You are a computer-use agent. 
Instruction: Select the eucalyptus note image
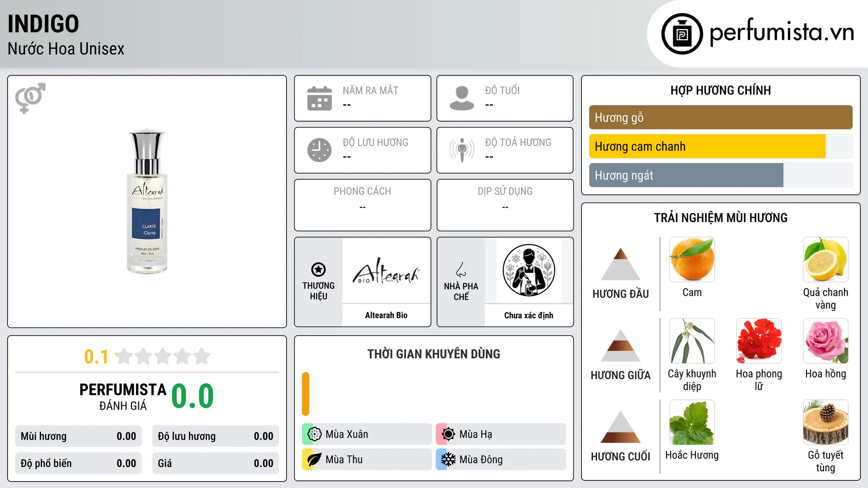(692, 341)
